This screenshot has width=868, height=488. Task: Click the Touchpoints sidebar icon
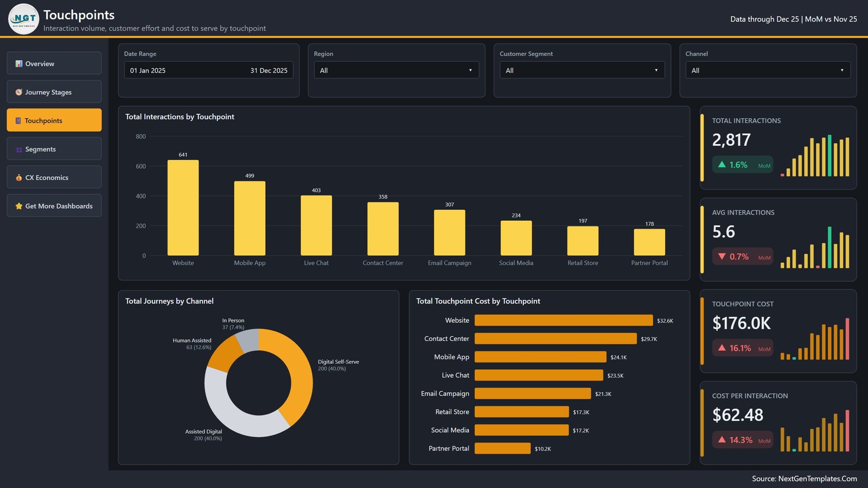(18, 120)
